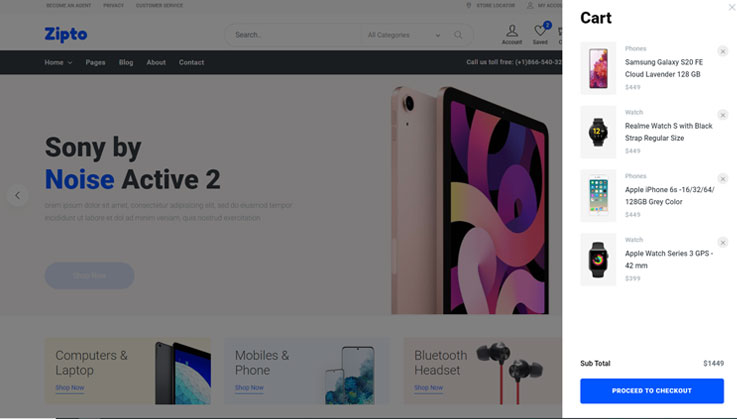Viewport: 737px width, 419px height.
Task: Click Shop Now under Bluetooth Headset
Action: pyautogui.click(x=429, y=388)
